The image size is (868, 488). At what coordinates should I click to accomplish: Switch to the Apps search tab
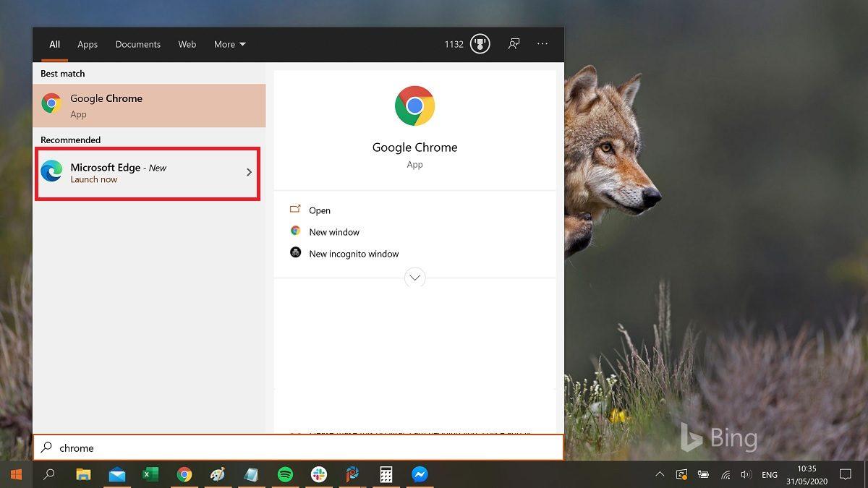[x=88, y=44]
